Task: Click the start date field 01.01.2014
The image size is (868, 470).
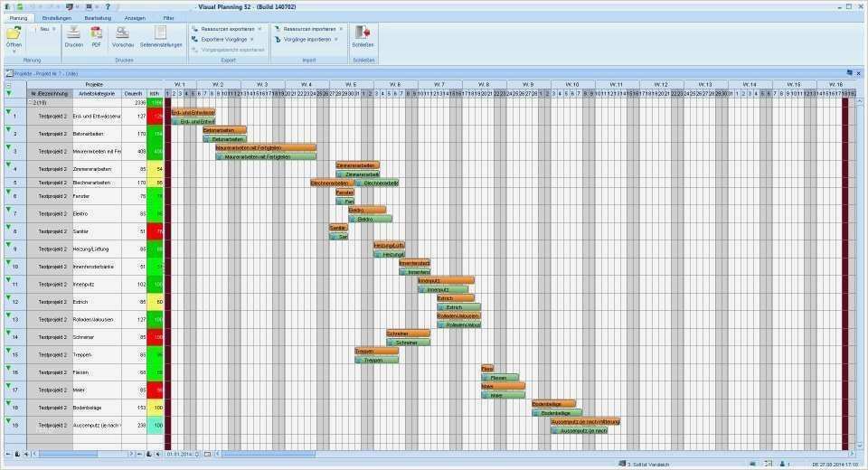Action: [x=180, y=454]
